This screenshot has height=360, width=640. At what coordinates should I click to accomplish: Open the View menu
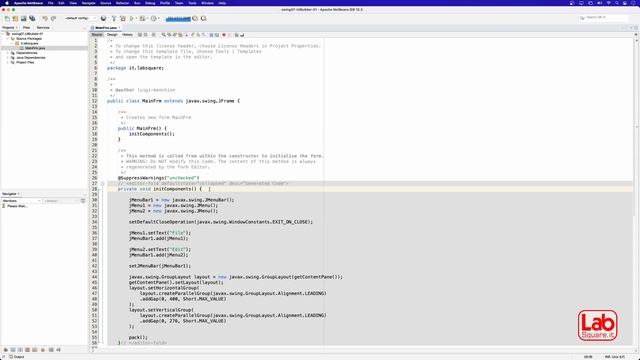click(x=73, y=3)
